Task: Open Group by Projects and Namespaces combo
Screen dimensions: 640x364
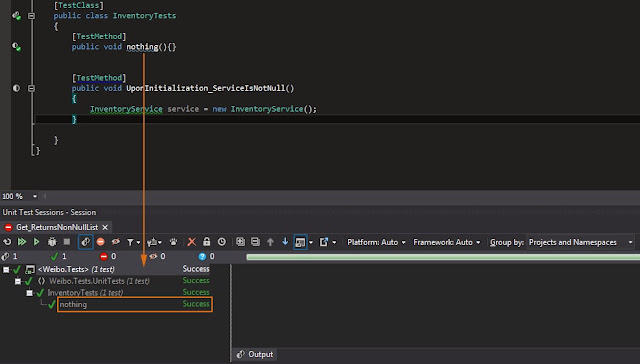Action: coord(580,242)
